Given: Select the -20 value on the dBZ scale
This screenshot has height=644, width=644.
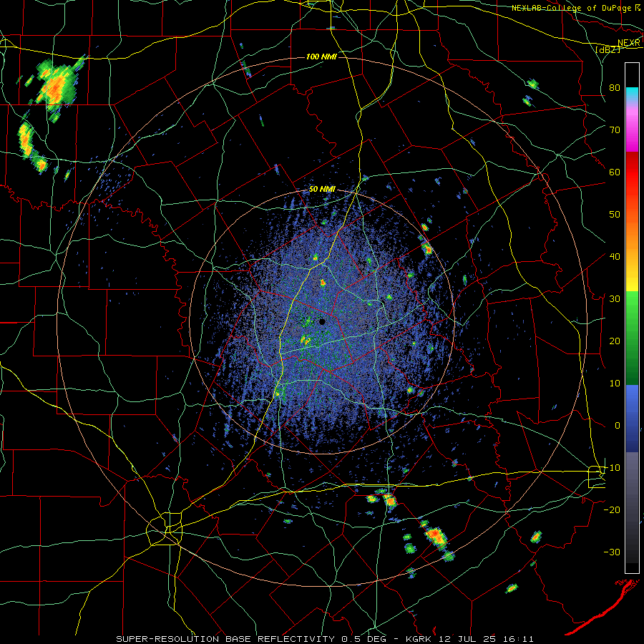Looking at the screenshot, I should pos(612,509).
